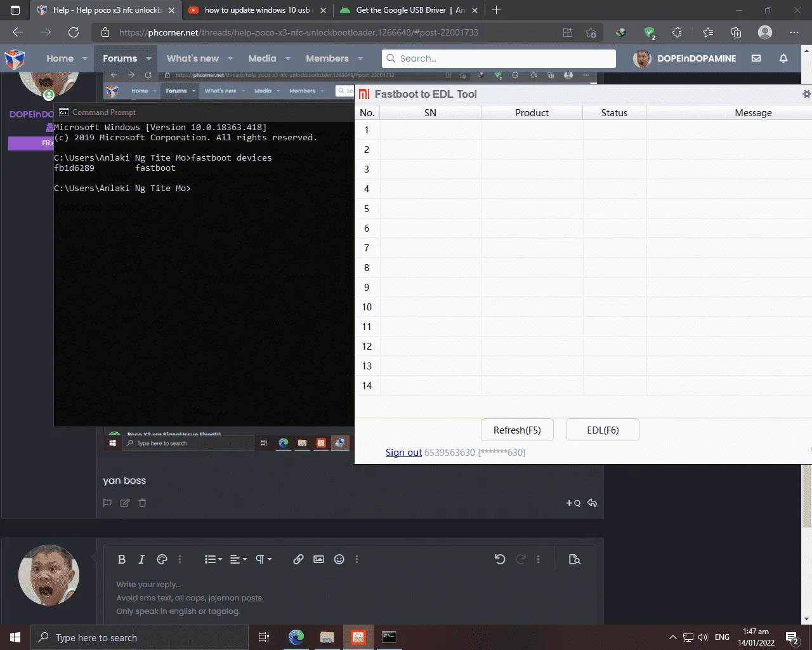Open the DOPEinDOPAMINE account menu
This screenshot has height=650, width=812.
(684, 58)
